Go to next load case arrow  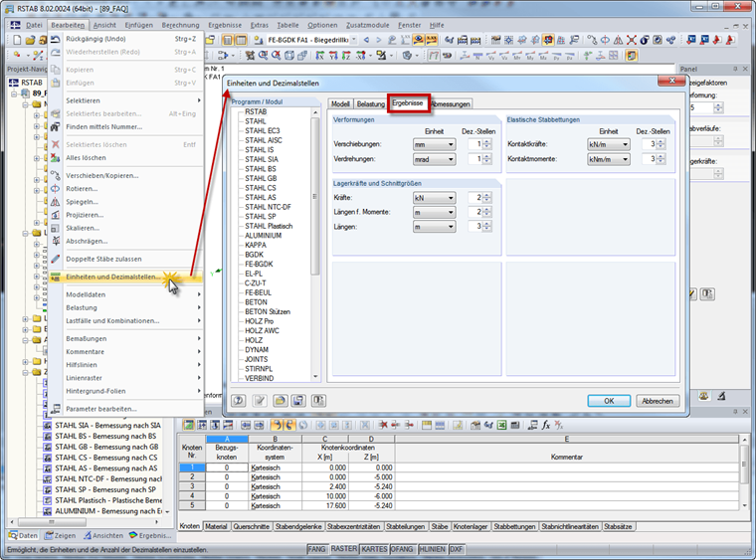(x=378, y=40)
